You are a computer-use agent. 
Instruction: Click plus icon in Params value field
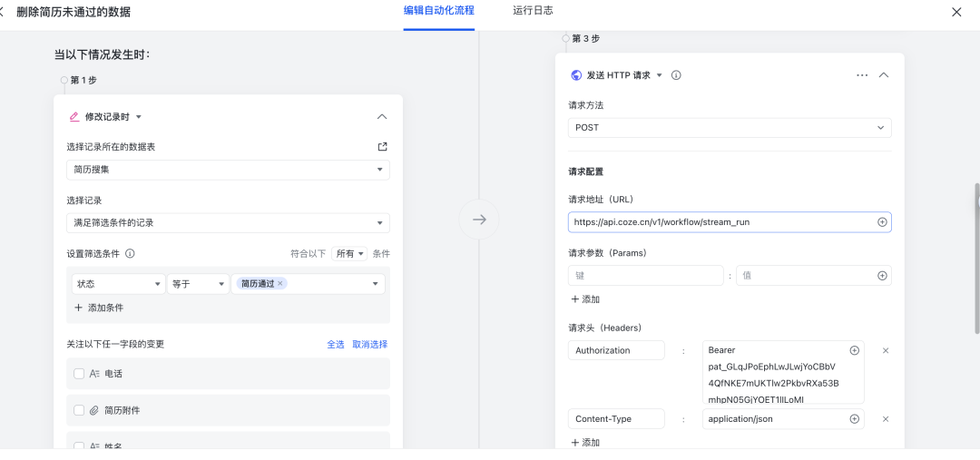(x=881, y=275)
